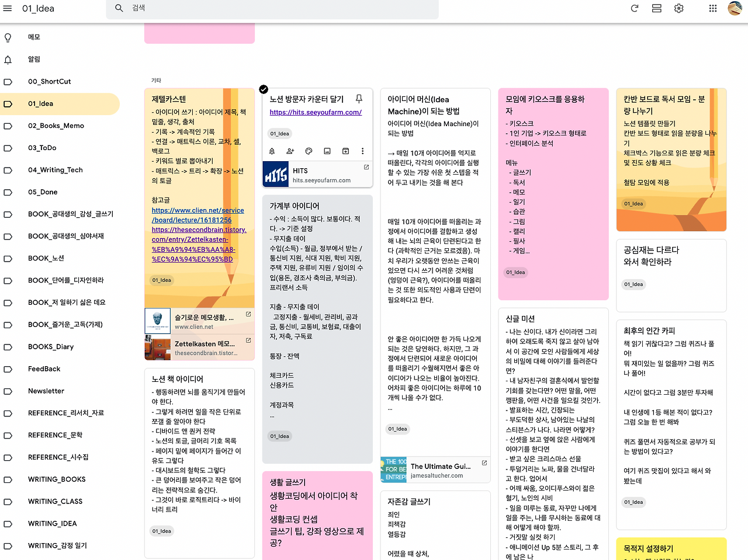Click 01_Idea chip on 아이디어 머신 note

[x=398, y=429]
